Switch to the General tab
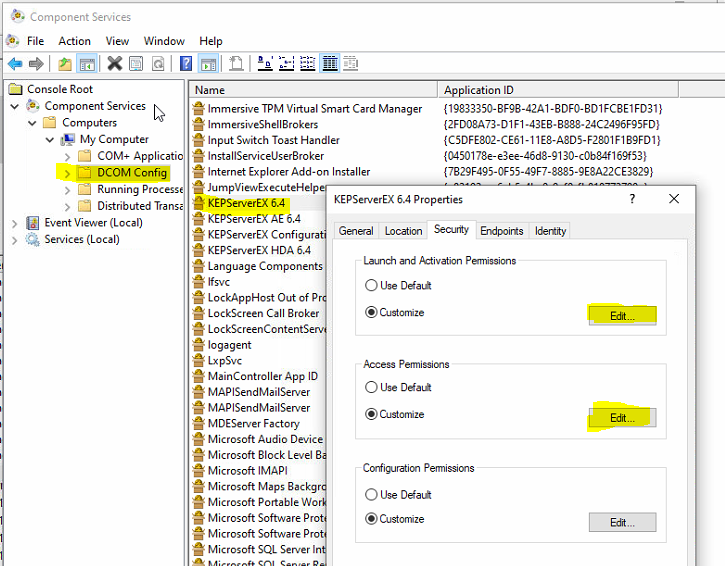This screenshot has height=566, width=725. [x=356, y=231]
